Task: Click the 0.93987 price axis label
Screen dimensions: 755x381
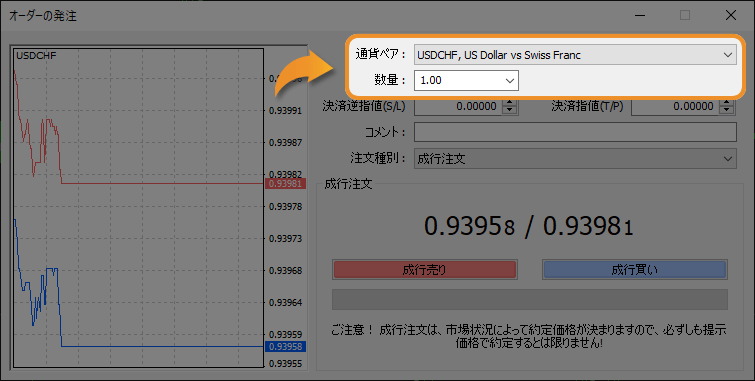Action: pyautogui.click(x=286, y=143)
